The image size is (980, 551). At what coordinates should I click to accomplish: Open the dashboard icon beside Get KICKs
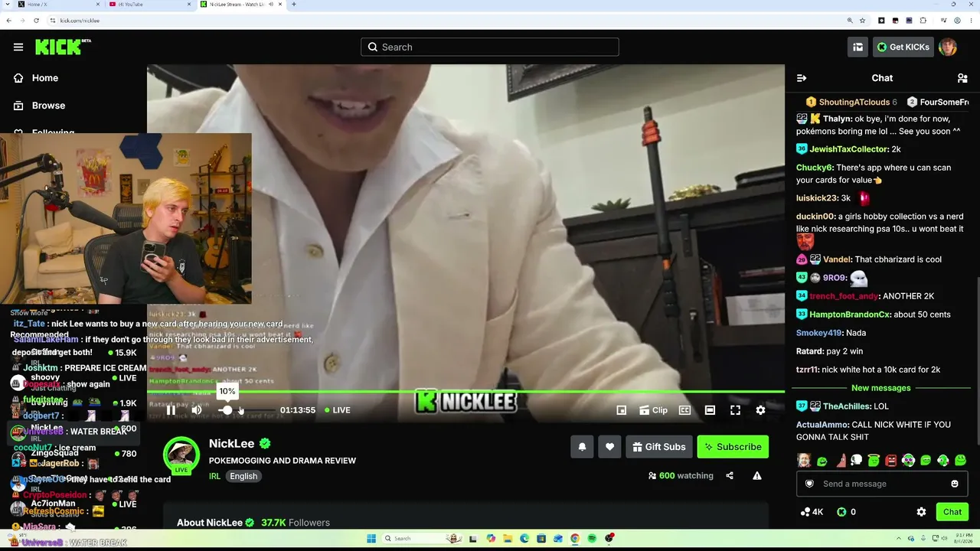tap(857, 47)
